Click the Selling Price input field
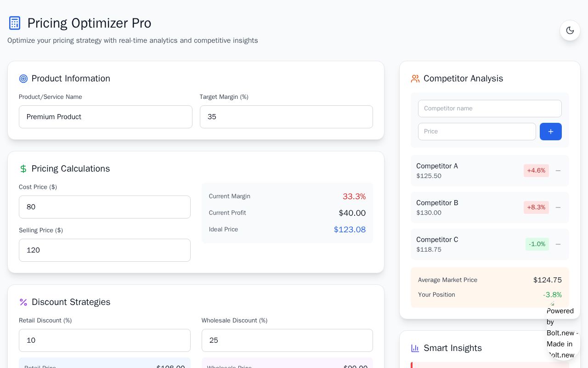This screenshot has width=588, height=368. pos(105,250)
